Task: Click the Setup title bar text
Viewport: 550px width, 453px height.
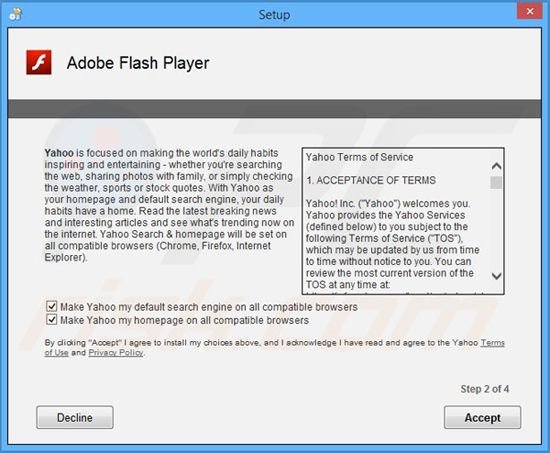Action: point(274,15)
